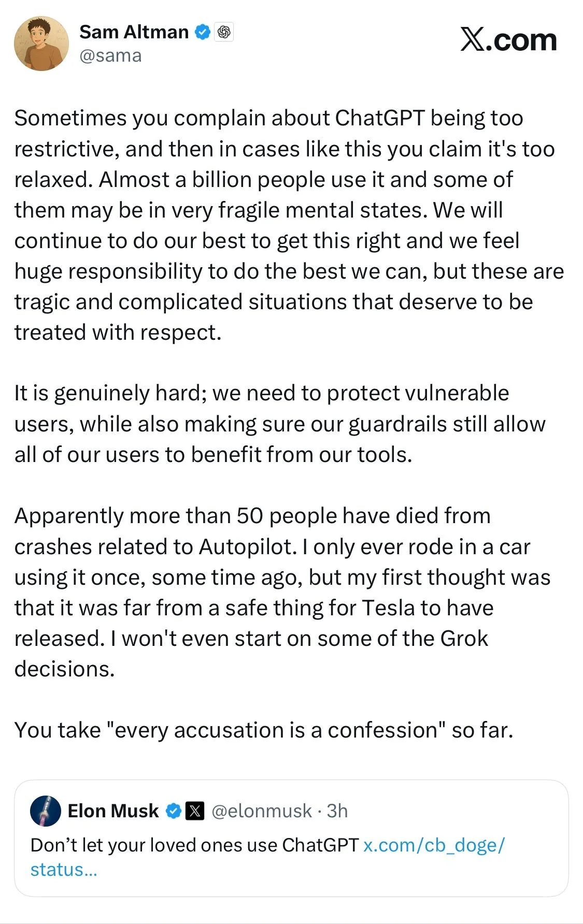Open Elon Musk's avatar in quoted tweet

pos(46,811)
